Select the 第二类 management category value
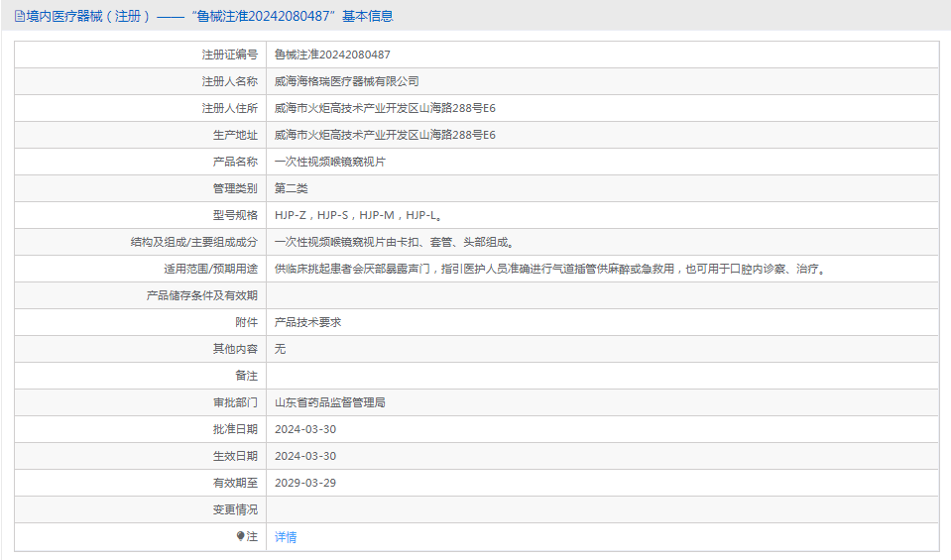The image size is (951, 560). (292, 188)
